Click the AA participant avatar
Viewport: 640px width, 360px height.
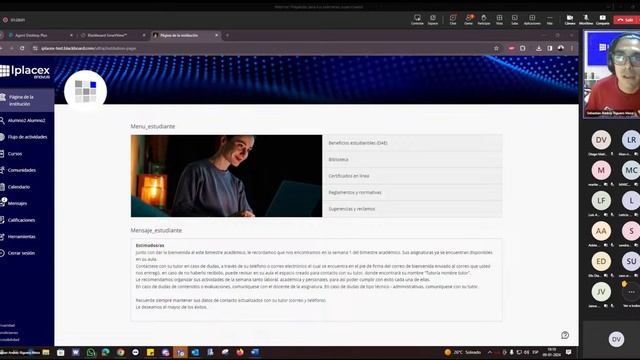pyautogui.click(x=601, y=231)
